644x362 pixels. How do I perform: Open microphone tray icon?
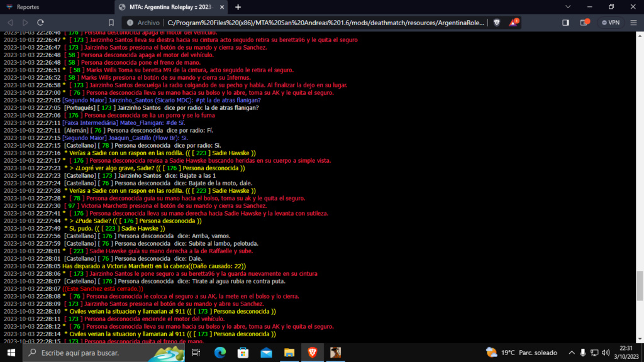tap(583, 353)
